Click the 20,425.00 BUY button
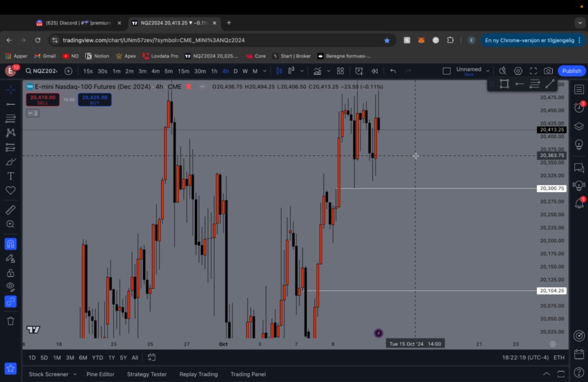Screen dimensions: 588x382 95,99
